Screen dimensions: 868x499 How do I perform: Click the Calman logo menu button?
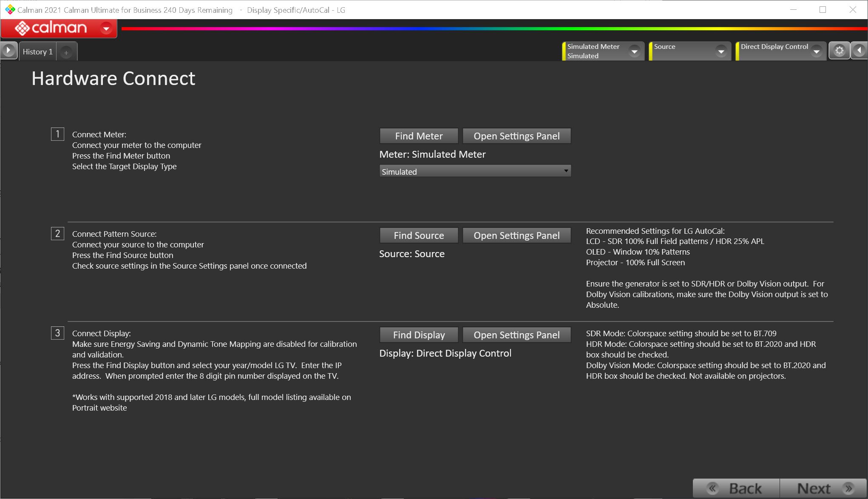pyautogui.click(x=51, y=28)
